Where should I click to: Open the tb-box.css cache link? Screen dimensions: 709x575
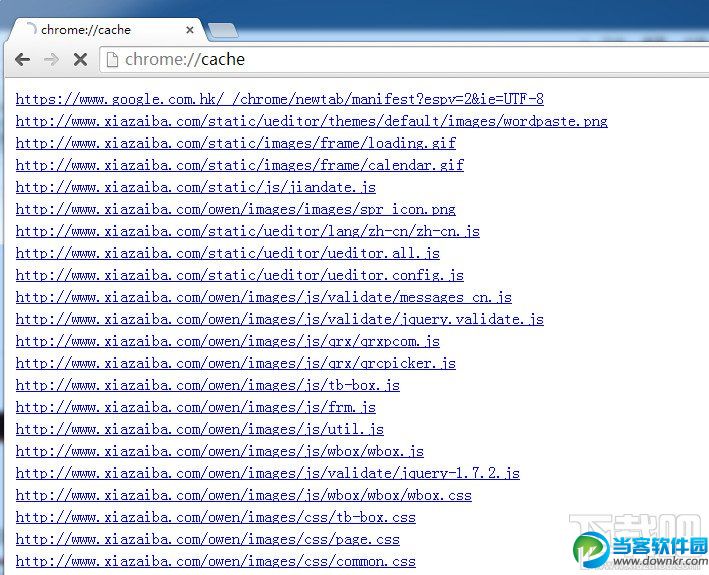[x=216, y=517]
